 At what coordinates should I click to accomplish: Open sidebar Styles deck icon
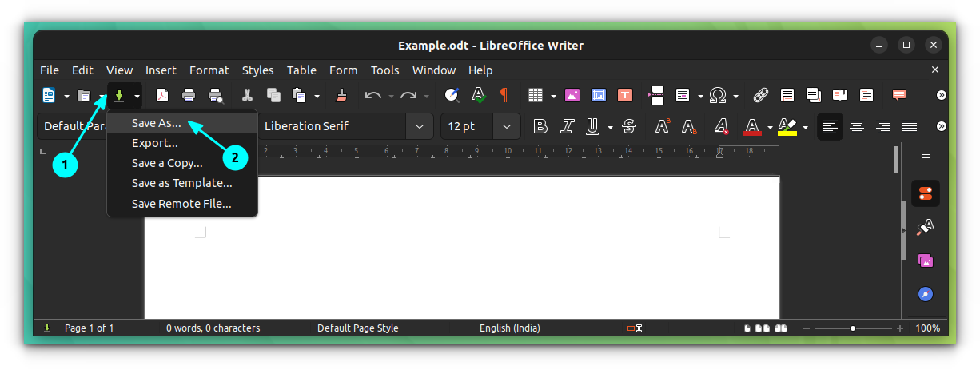[x=926, y=227]
